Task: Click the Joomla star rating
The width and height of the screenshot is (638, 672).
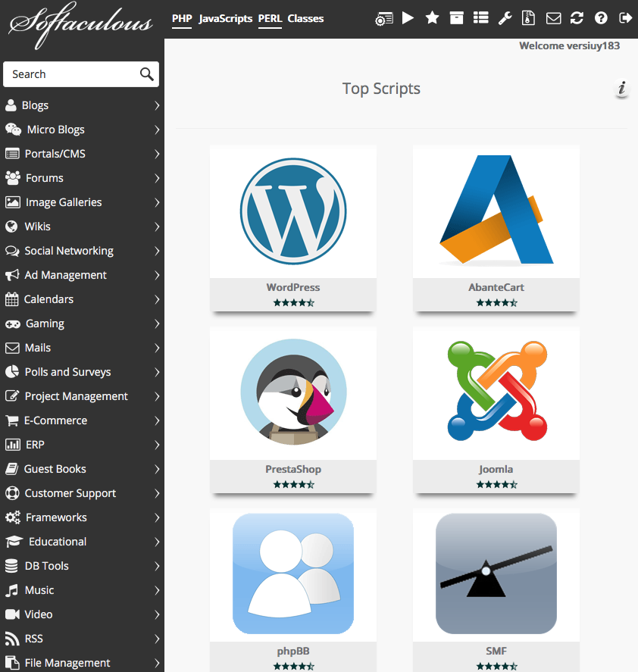Action: pyautogui.click(x=496, y=485)
